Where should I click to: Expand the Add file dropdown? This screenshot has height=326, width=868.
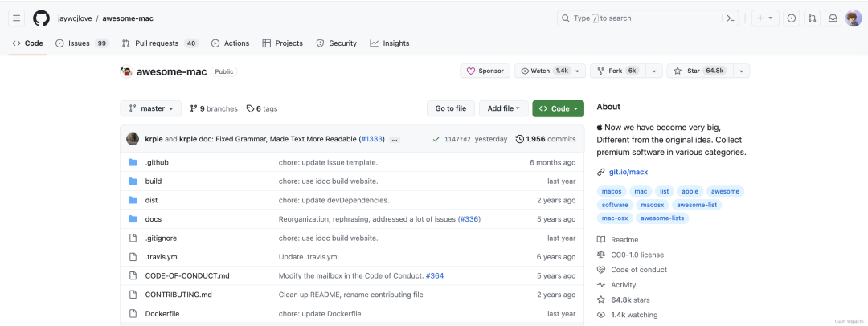[x=504, y=108]
